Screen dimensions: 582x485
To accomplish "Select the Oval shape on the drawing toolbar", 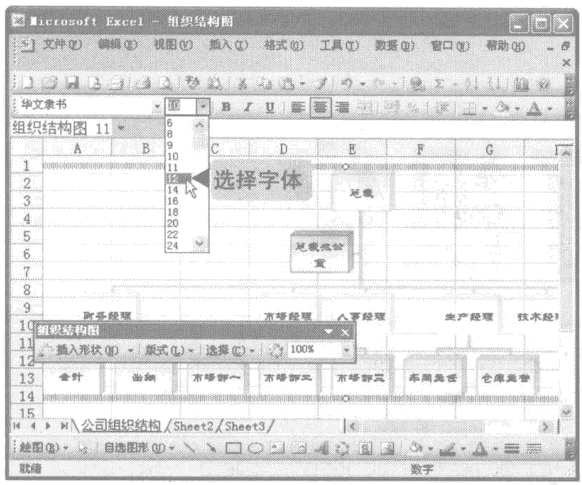I will (x=255, y=449).
